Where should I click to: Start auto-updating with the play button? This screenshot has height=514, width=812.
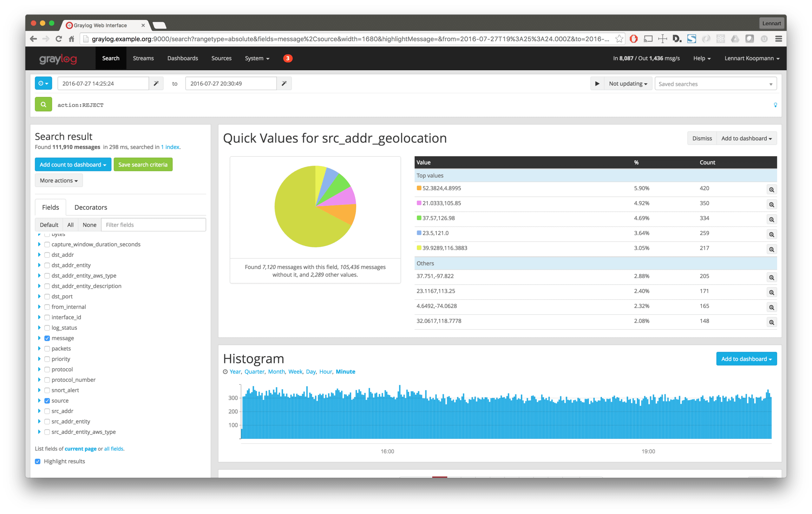pyautogui.click(x=597, y=84)
